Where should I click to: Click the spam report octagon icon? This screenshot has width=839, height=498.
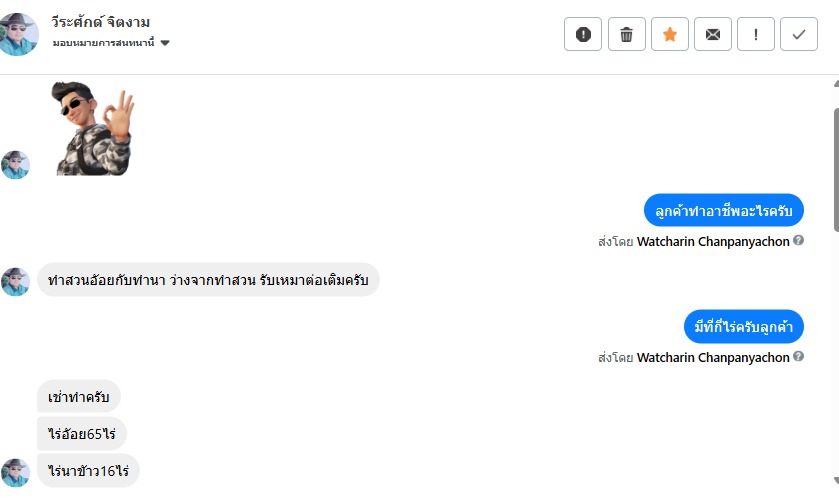tap(583, 34)
